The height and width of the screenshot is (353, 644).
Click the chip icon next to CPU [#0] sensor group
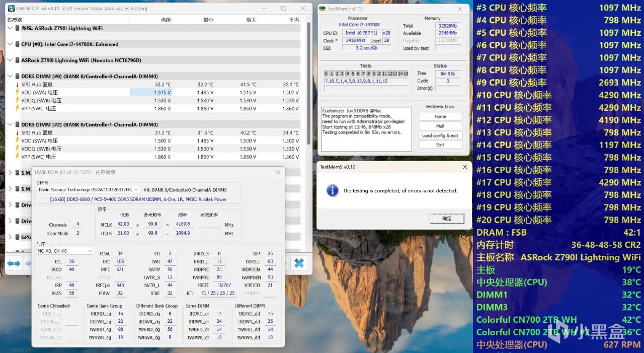[x=18, y=44]
